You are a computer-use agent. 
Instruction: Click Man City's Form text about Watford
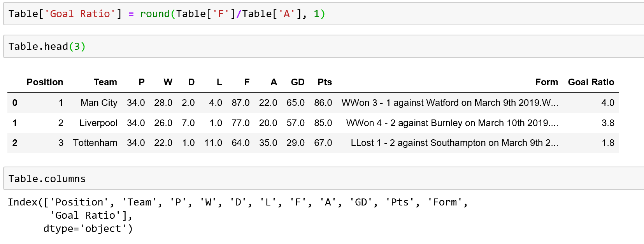click(x=449, y=103)
